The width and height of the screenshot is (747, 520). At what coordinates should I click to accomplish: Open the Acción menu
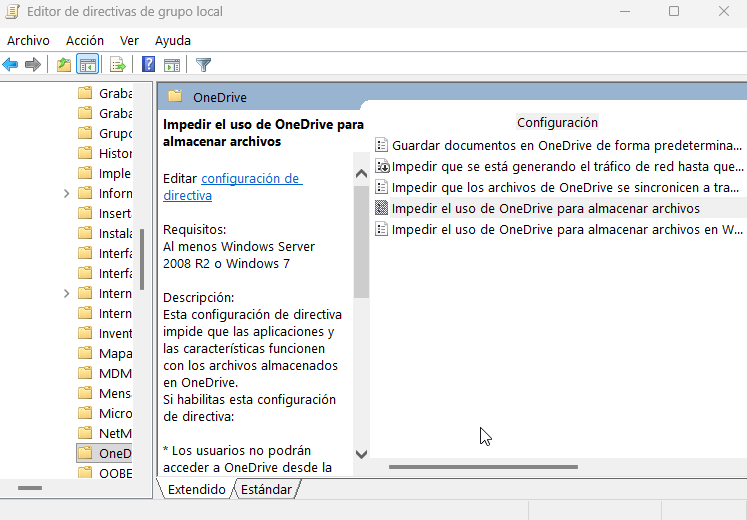[85, 40]
